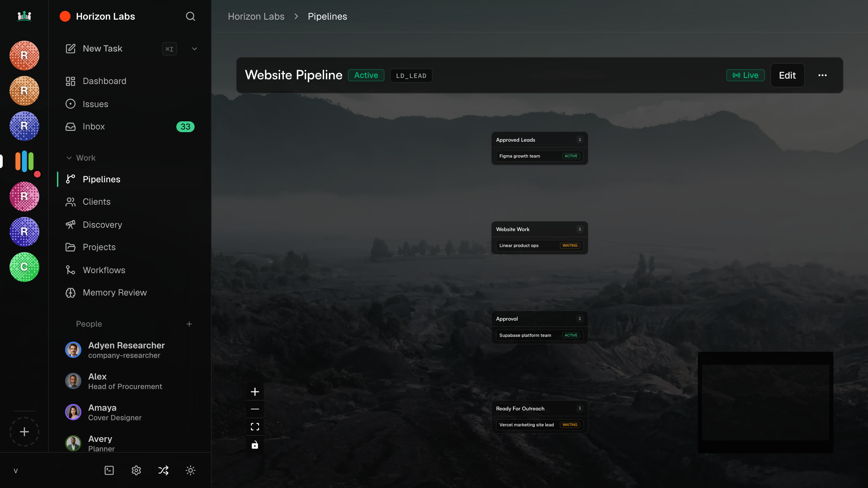The image size is (868, 488).
Task: Click the minimap in the canvas corner
Action: 766,403
